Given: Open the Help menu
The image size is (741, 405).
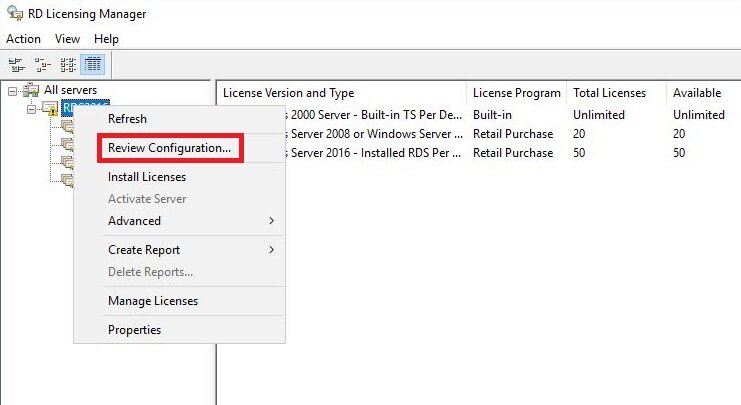Looking at the screenshot, I should pyautogui.click(x=106, y=39).
